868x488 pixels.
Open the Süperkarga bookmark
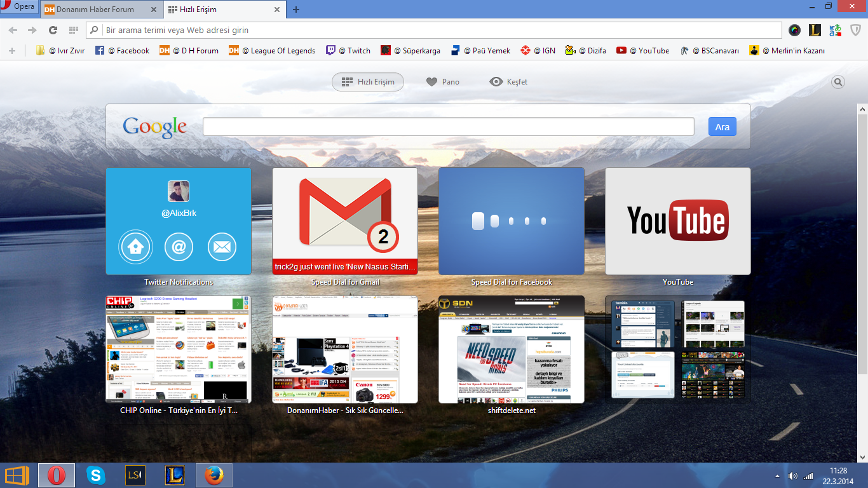coord(410,50)
